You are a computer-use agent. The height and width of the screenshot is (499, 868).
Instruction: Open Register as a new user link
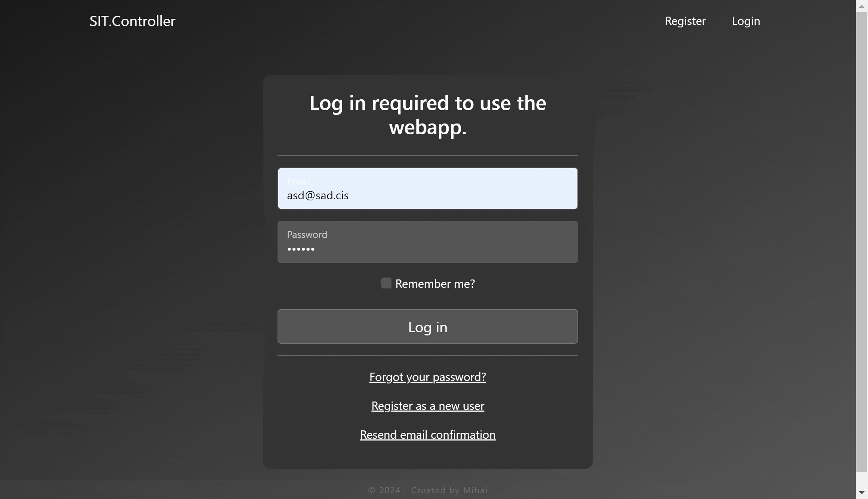427,406
